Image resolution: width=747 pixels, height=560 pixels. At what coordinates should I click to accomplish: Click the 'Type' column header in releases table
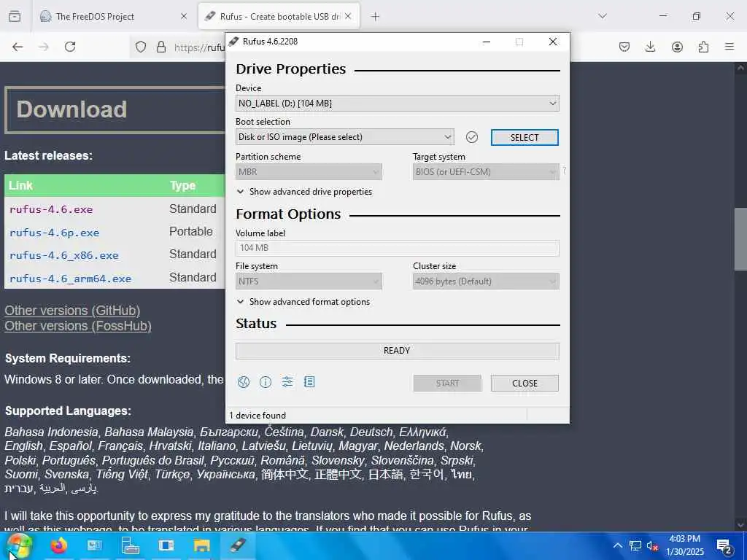click(x=182, y=186)
